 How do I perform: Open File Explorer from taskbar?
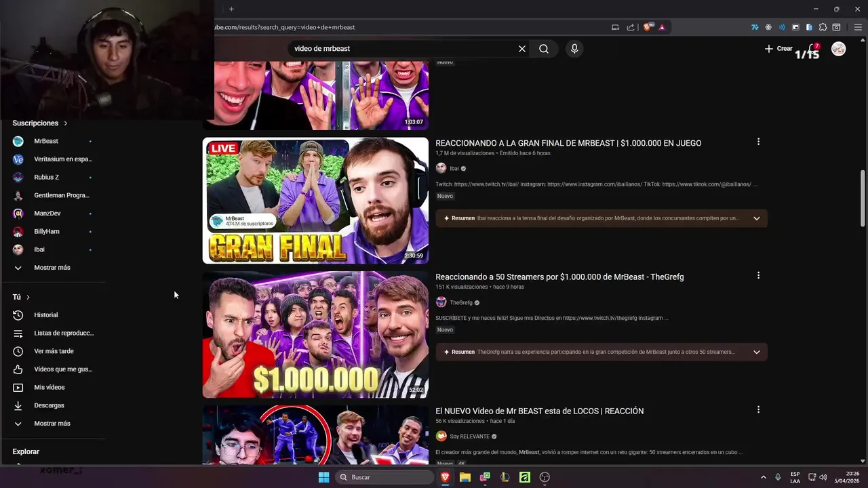coord(465,477)
